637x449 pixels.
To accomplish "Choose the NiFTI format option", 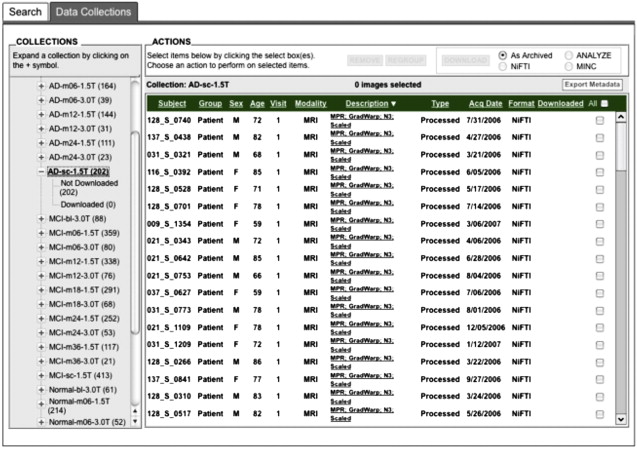I will point(502,66).
